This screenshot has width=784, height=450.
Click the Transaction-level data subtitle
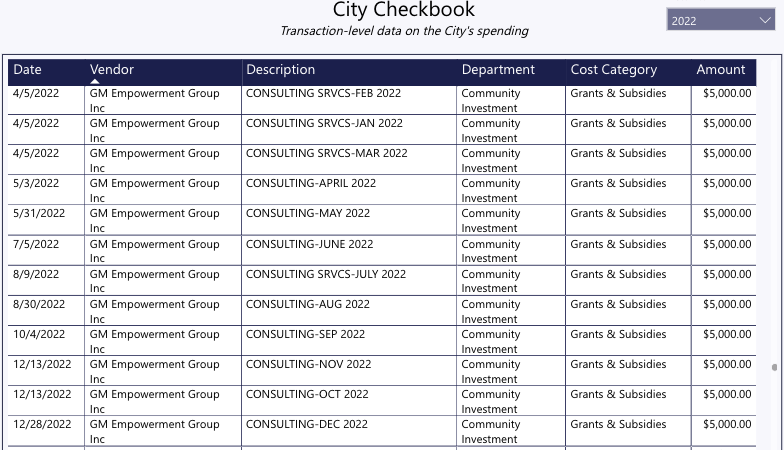(x=404, y=31)
